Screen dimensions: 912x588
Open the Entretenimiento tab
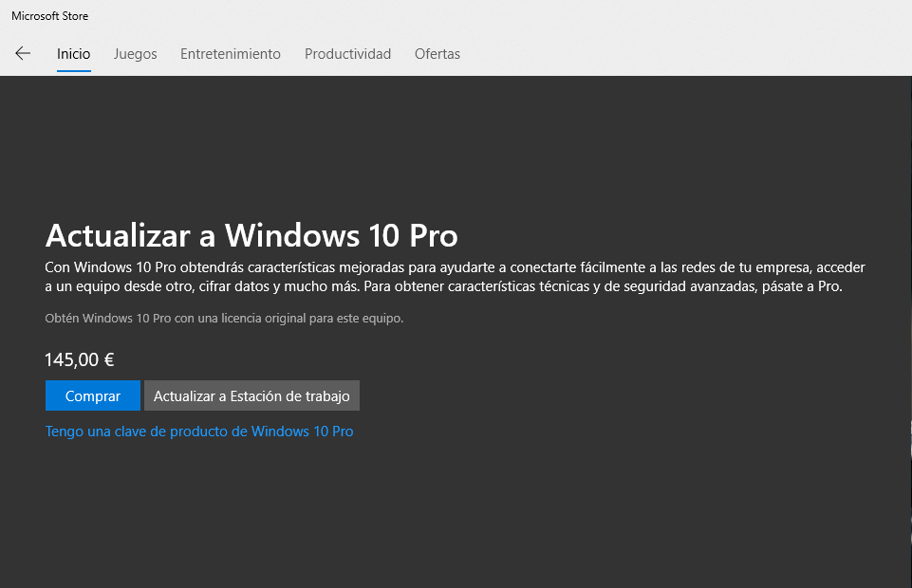point(231,54)
